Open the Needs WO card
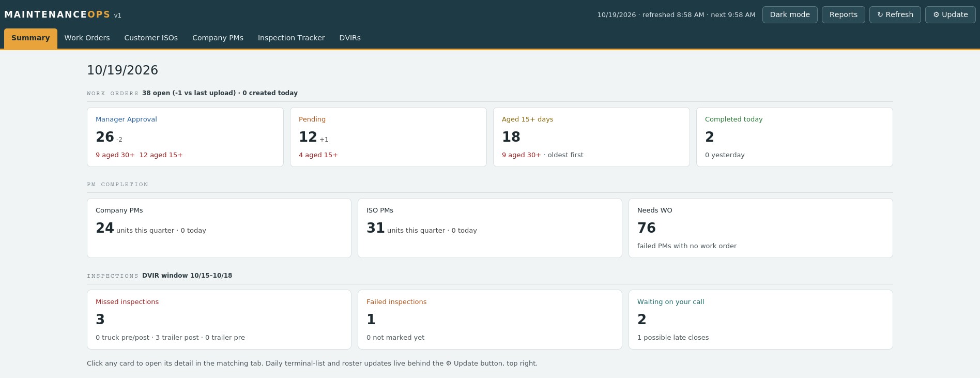Screen dimensions: 980x378 761,228
